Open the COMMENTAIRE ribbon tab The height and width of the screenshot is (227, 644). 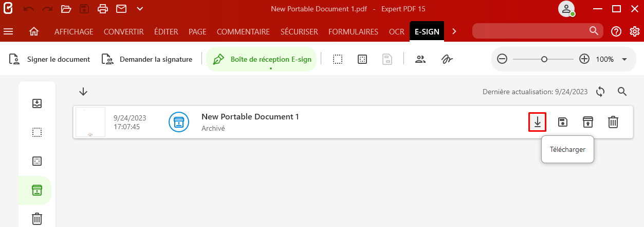point(243,32)
